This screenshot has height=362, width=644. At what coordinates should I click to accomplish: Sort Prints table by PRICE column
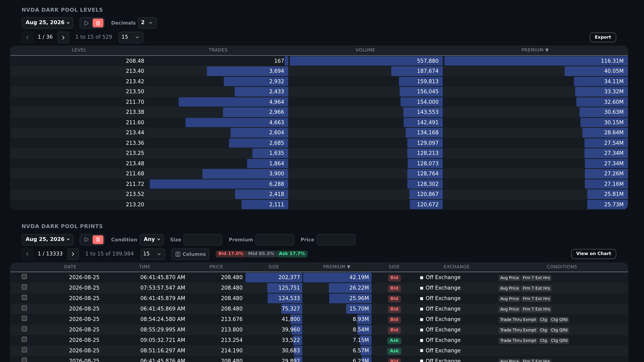click(216, 267)
